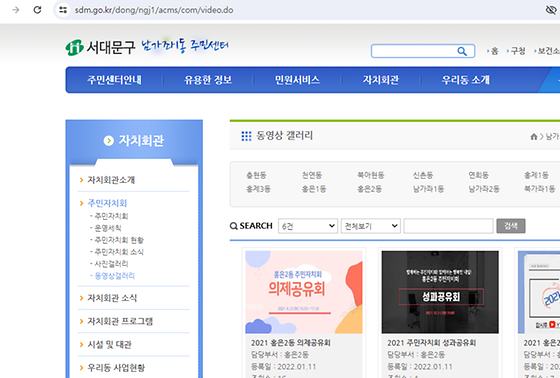The image size is (560, 378).
Task: Open 주민센터안내 main menu
Action: click(x=114, y=80)
